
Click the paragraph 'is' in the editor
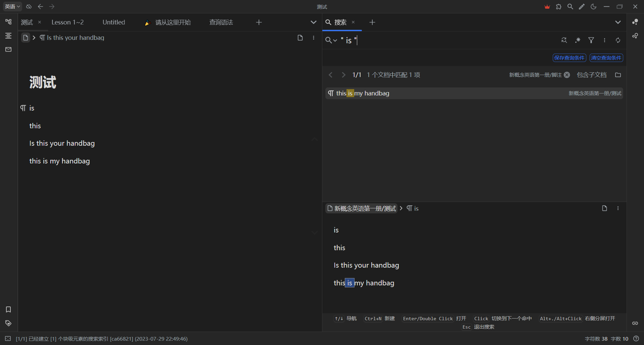point(32,108)
